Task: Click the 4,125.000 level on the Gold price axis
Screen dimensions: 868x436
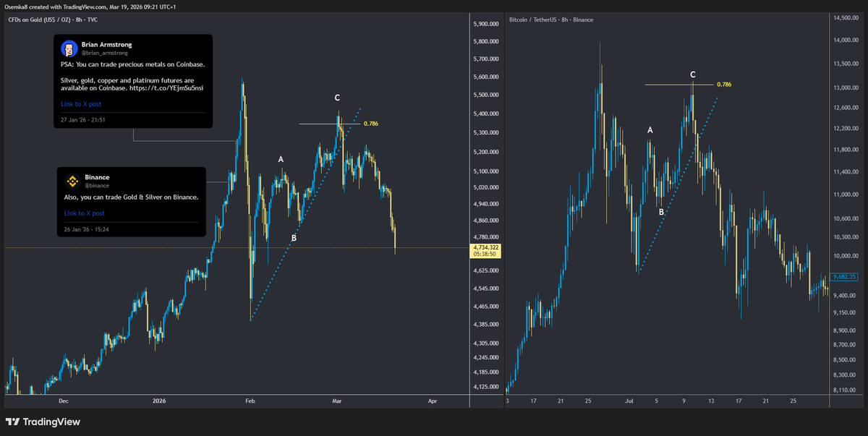Action: point(485,387)
